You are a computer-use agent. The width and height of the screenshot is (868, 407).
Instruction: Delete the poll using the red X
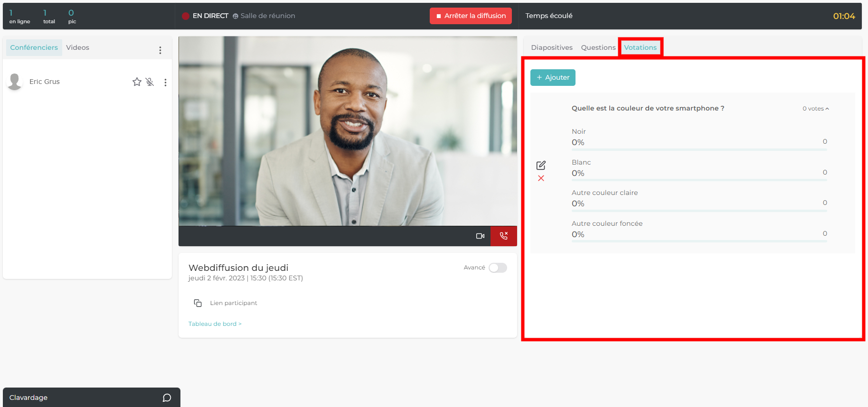pos(541,178)
